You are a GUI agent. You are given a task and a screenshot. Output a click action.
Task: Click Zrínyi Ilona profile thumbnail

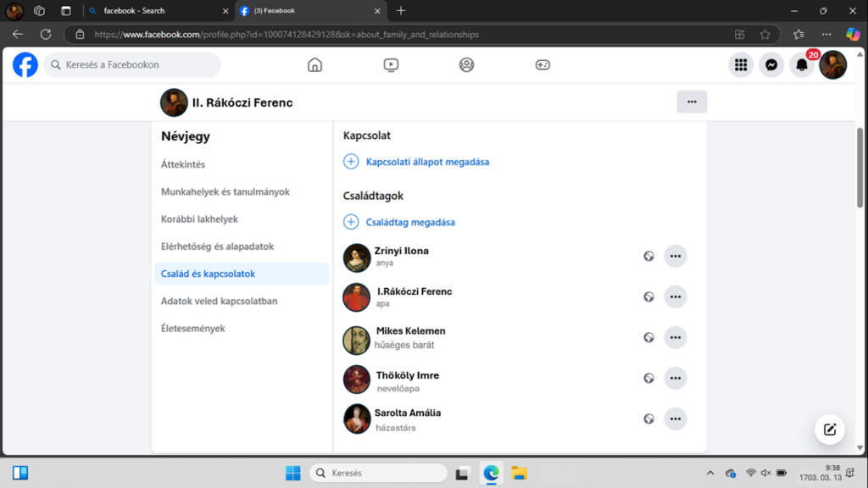click(x=357, y=258)
